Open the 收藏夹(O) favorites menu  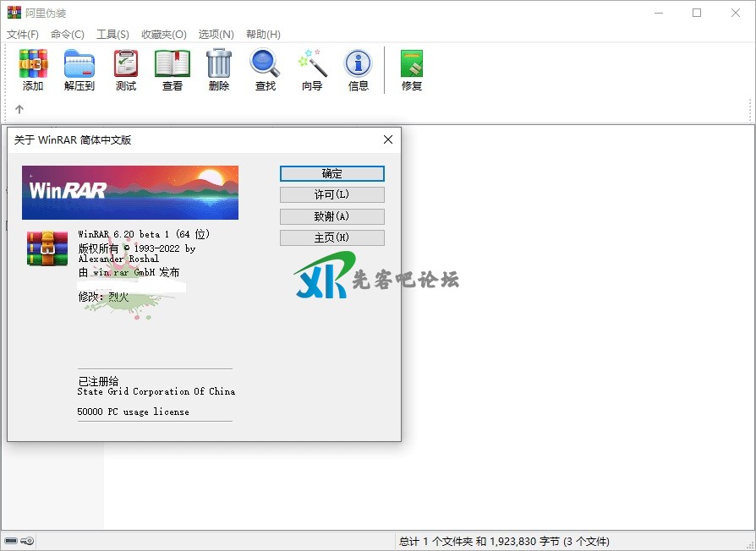pyautogui.click(x=164, y=35)
